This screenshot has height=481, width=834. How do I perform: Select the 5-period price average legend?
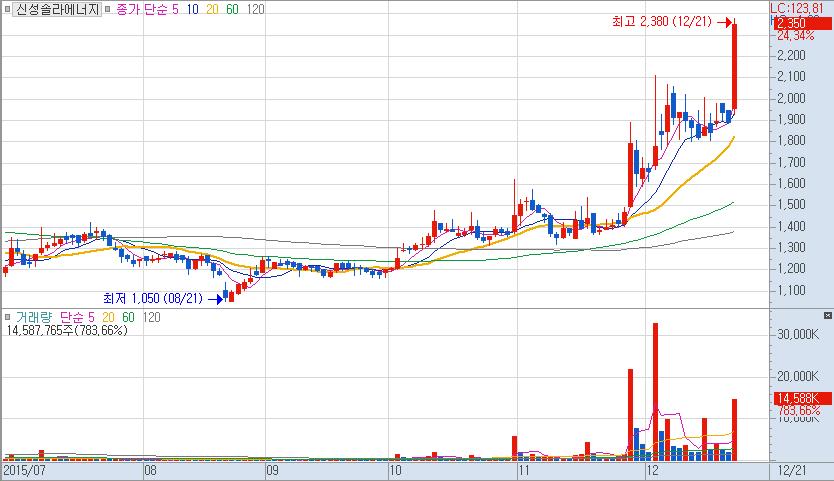tap(176, 9)
